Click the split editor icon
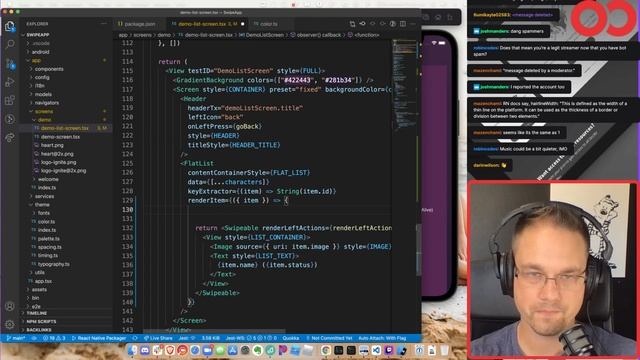Screen dimensions: 640x360 [403, 24]
